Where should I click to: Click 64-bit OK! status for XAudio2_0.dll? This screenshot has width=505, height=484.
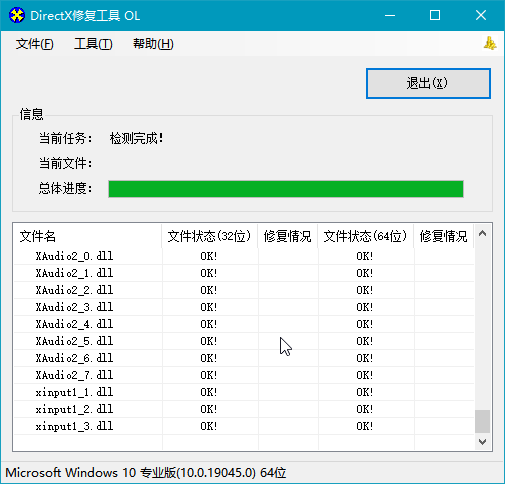pyautogui.click(x=365, y=256)
